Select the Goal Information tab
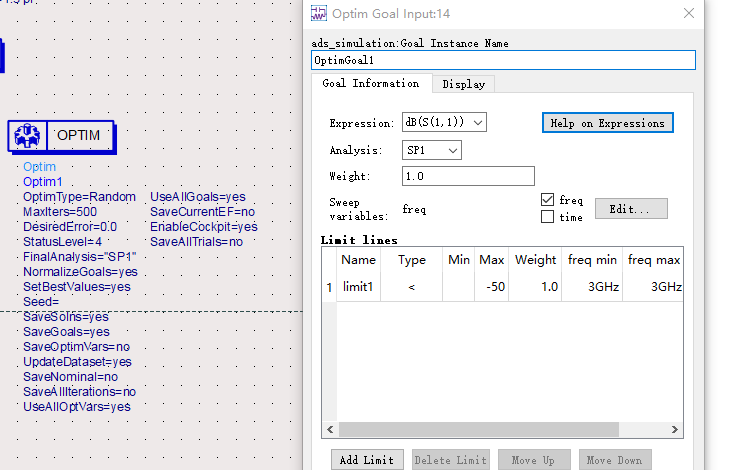The height and width of the screenshot is (470, 753). pyautogui.click(x=371, y=84)
